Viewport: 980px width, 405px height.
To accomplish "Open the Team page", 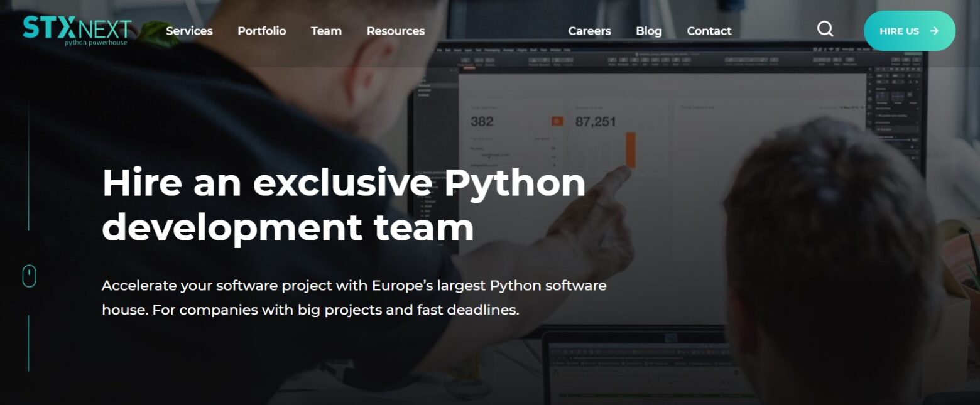I will point(326,30).
